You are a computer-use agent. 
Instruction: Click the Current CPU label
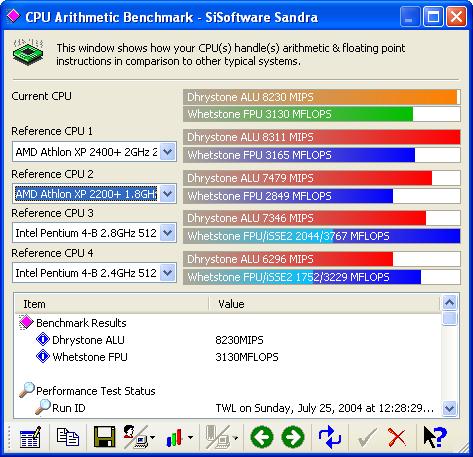tap(41, 96)
